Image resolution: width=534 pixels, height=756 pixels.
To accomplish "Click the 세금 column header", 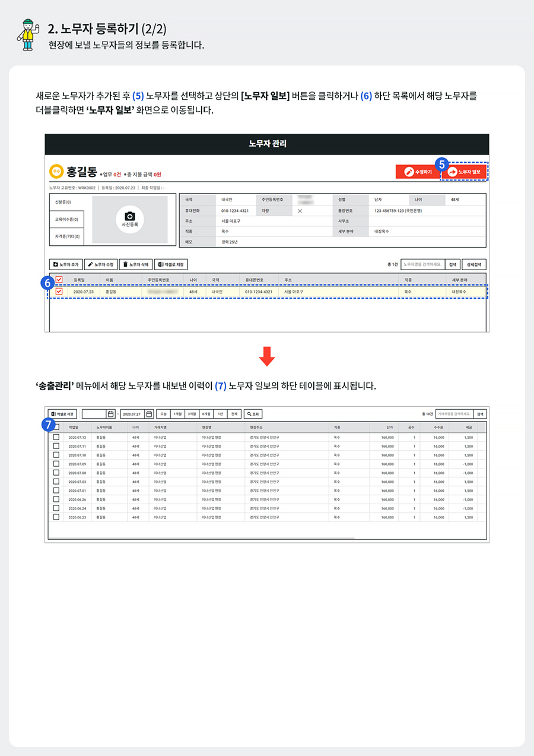I will click(x=469, y=427).
